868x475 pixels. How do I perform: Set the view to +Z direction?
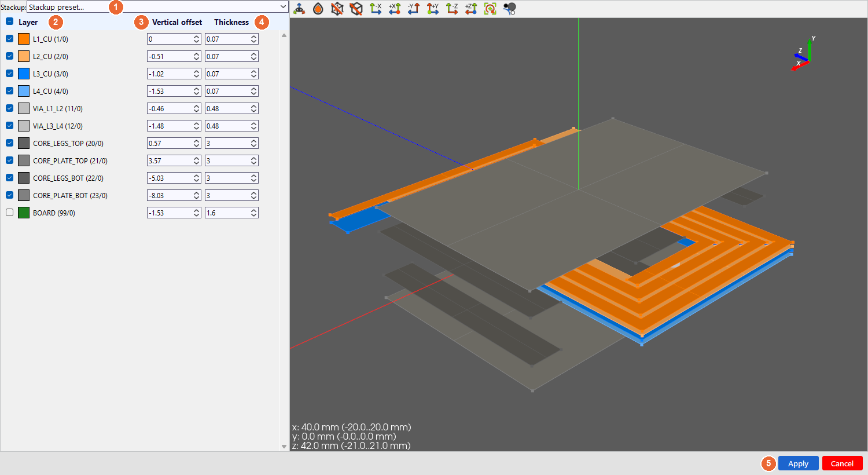click(471, 9)
